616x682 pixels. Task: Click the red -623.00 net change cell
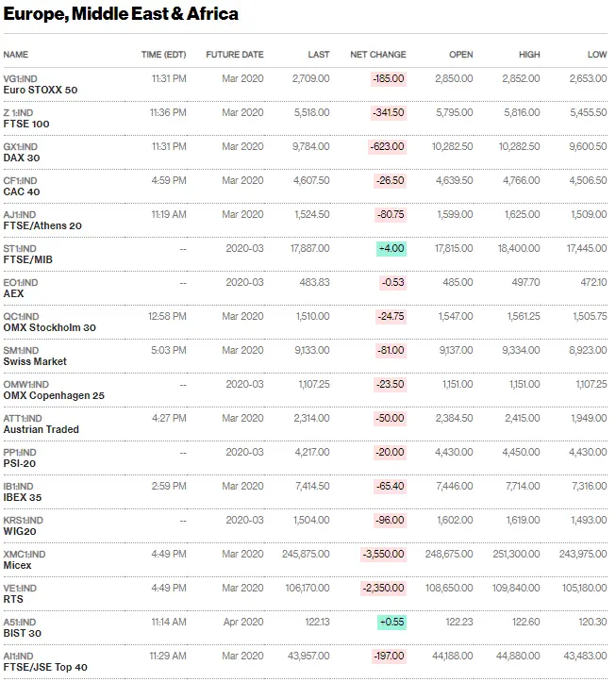[x=389, y=146]
